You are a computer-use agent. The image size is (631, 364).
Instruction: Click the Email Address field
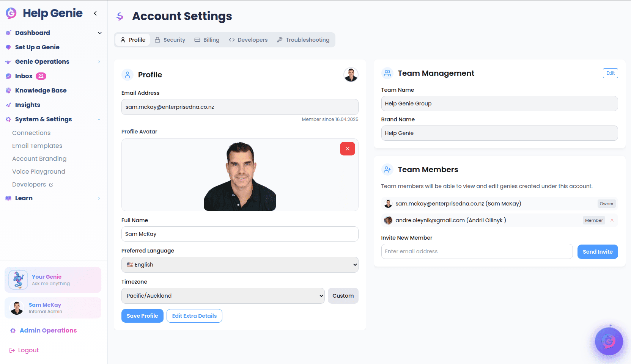pos(240,107)
